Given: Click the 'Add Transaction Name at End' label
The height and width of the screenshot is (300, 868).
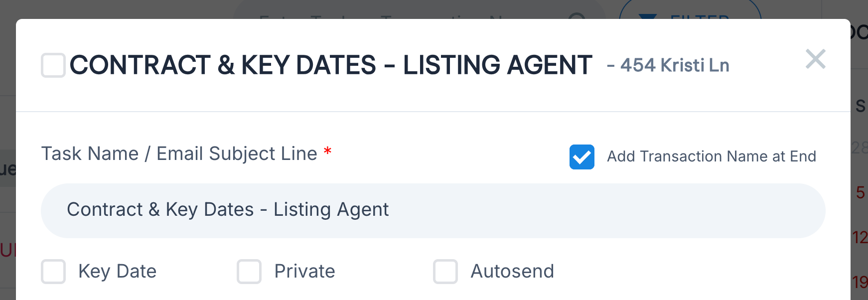Looking at the screenshot, I should (711, 156).
